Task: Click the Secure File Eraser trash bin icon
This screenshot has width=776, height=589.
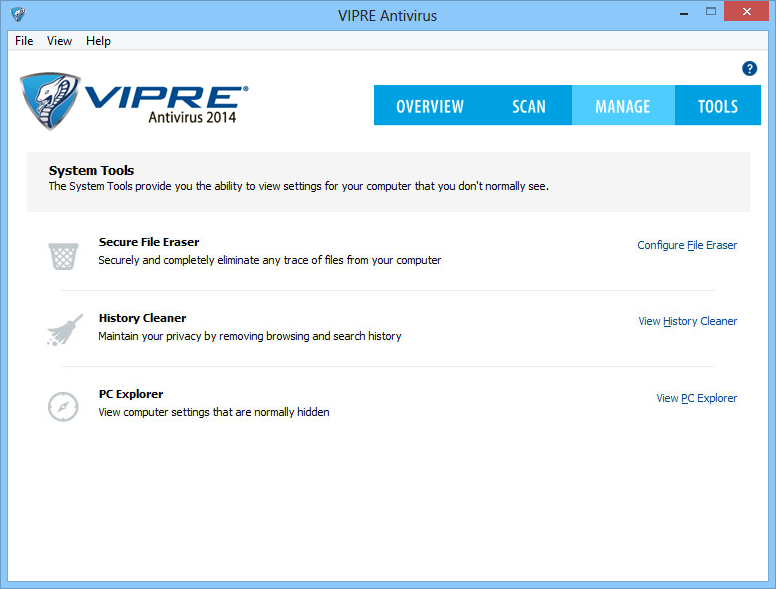Action: click(x=63, y=256)
